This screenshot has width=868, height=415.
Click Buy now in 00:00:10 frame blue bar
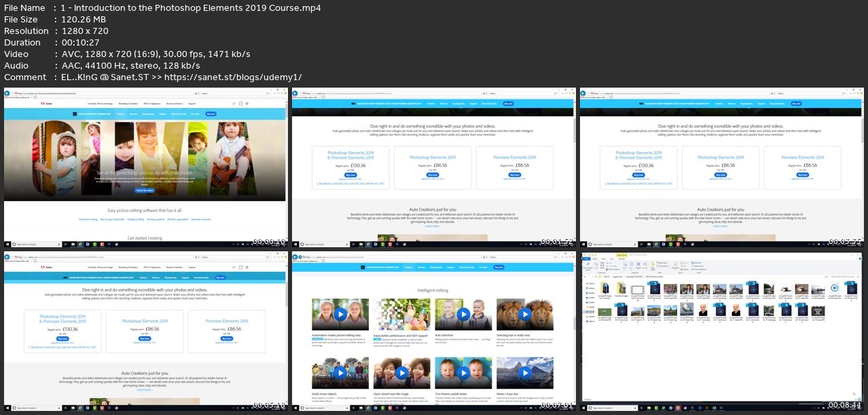click(211, 114)
